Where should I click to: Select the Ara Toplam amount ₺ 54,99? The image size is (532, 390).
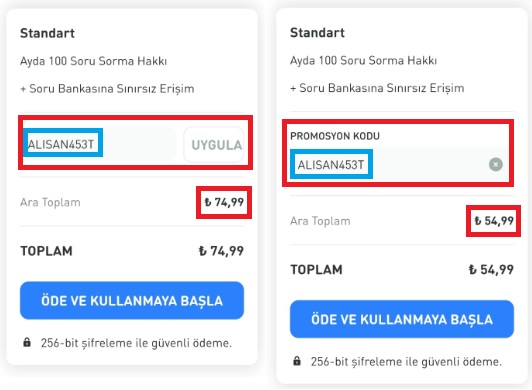(494, 221)
